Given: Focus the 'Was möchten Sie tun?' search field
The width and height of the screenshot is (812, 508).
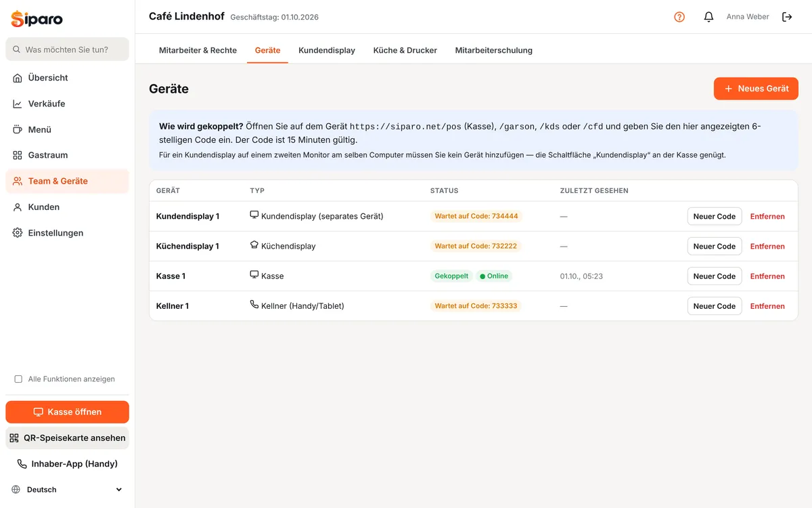Looking at the screenshot, I should (x=68, y=49).
